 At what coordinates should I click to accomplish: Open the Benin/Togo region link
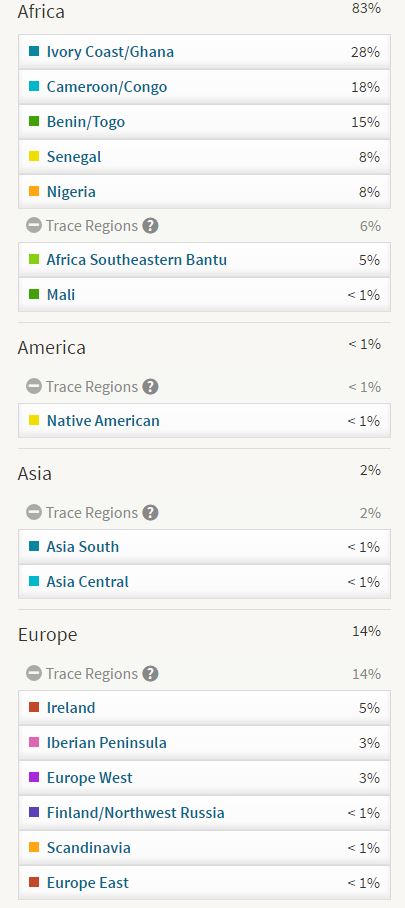[x=86, y=122]
